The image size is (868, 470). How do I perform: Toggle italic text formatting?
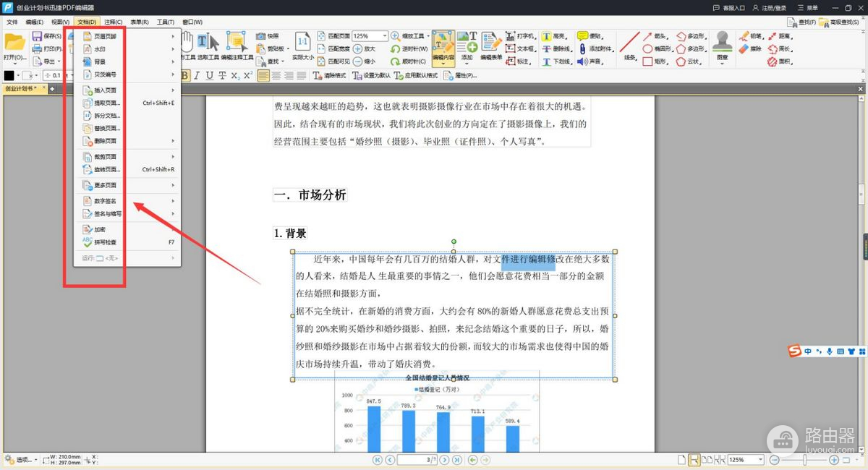coord(197,75)
